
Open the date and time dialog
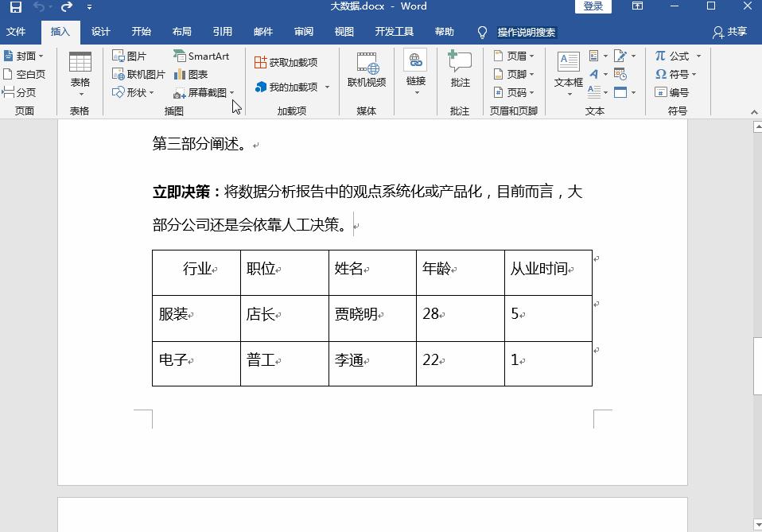pos(620,74)
